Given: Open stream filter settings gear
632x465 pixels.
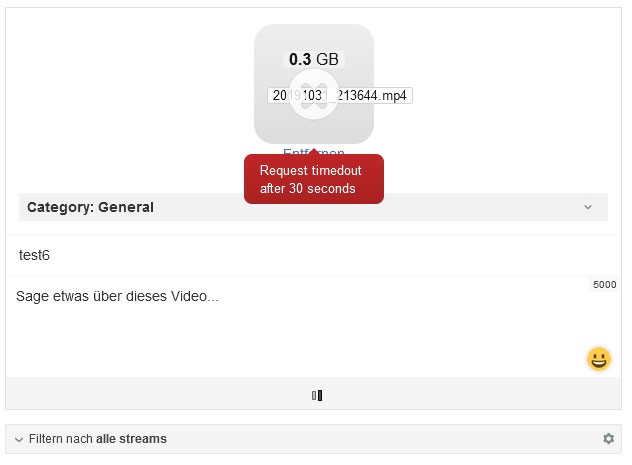Looking at the screenshot, I should (x=608, y=439).
